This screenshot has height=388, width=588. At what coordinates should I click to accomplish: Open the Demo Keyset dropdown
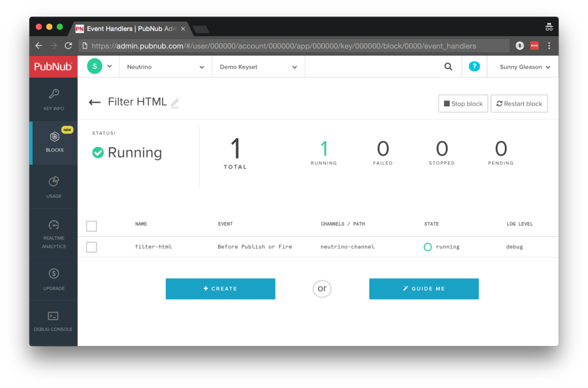[258, 67]
